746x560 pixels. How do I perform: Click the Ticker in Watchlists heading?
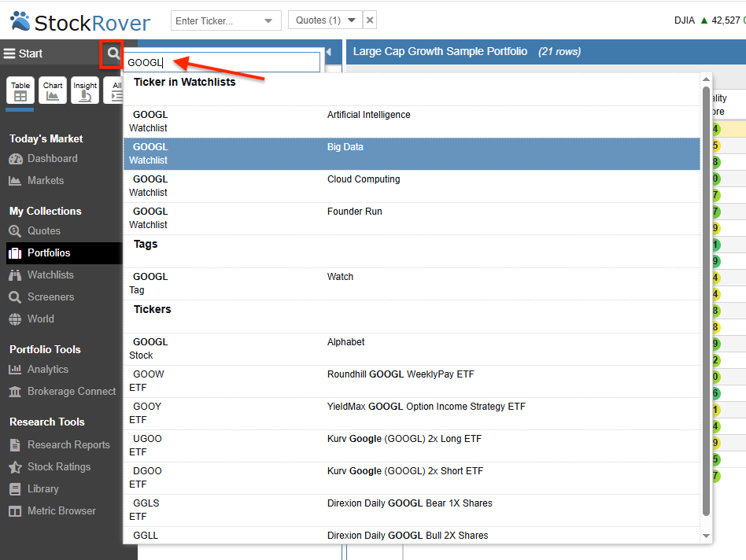(185, 83)
